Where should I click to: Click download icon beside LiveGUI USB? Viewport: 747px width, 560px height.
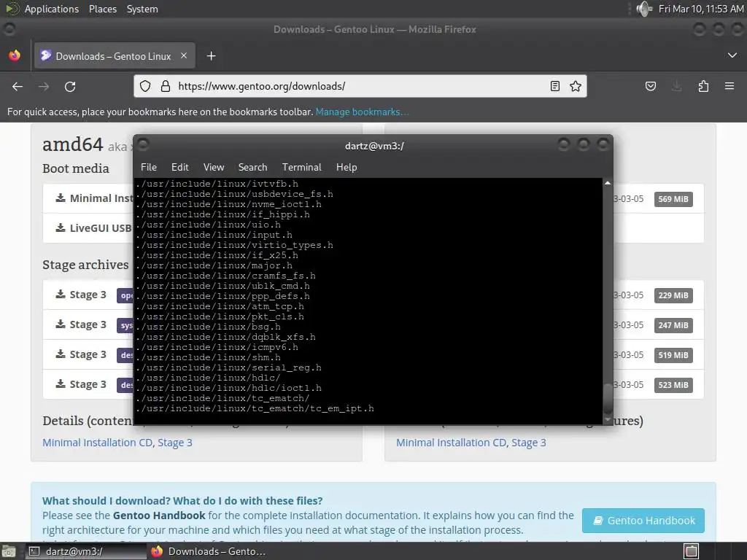click(61, 227)
